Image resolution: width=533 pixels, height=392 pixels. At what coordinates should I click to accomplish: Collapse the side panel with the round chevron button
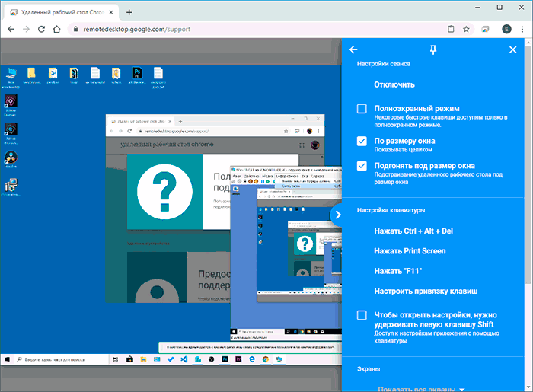click(337, 215)
